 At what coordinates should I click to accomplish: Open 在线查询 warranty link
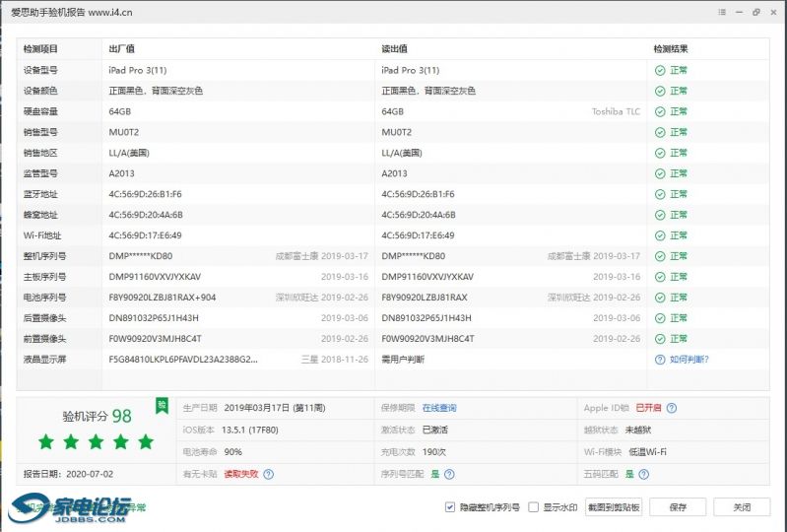coord(439,408)
